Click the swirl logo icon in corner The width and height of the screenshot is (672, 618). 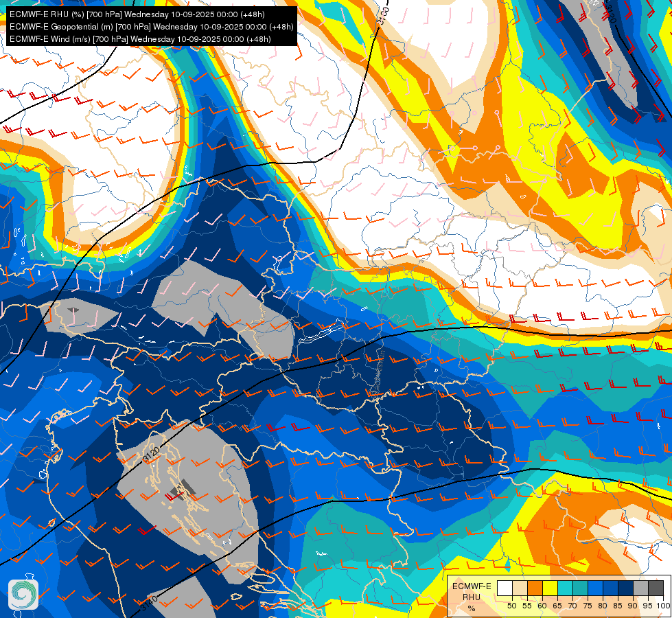(23, 594)
